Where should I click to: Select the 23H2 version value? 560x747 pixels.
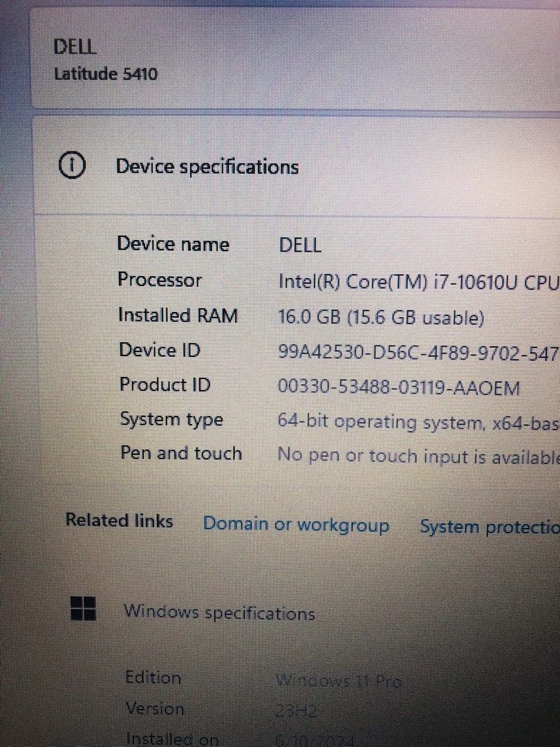296,711
